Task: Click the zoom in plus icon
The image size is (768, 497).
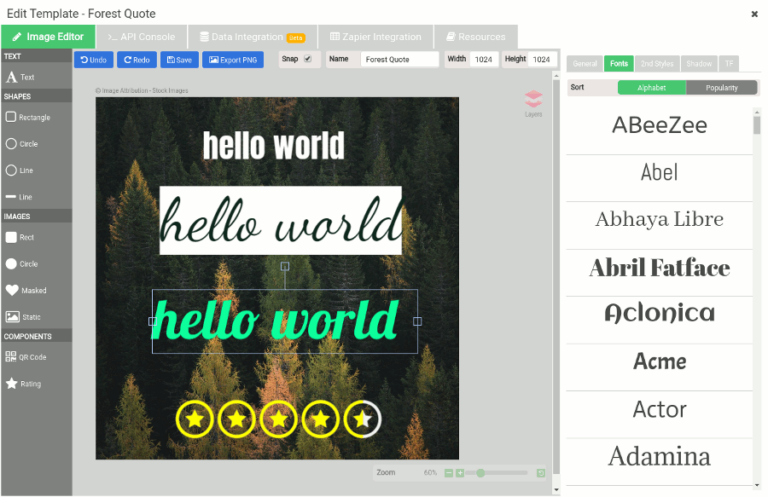Action: pyautogui.click(x=460, y=472)
